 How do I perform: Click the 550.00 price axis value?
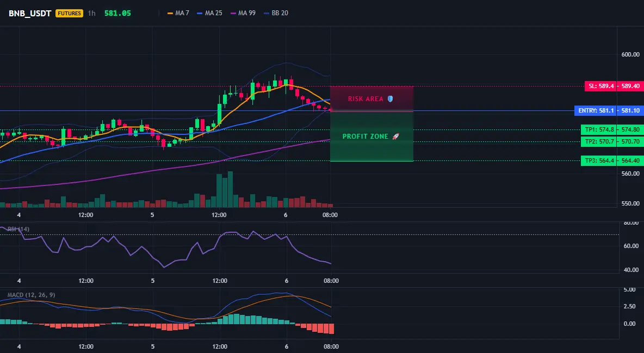630,203
